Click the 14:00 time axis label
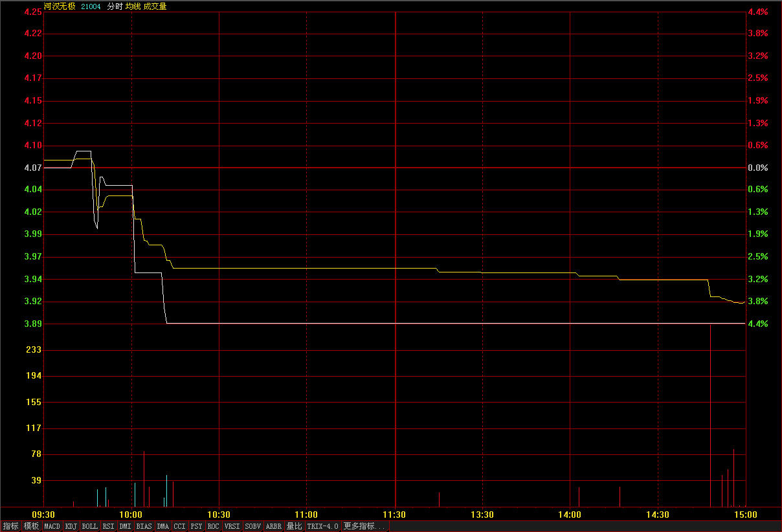This screenshot has height=532, width=782. point(570,515)
